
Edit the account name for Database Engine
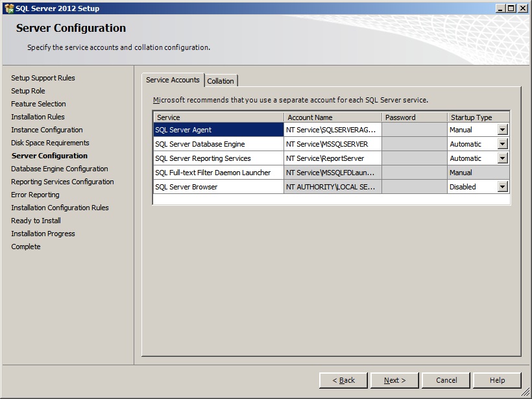click(x=332, y=144)
